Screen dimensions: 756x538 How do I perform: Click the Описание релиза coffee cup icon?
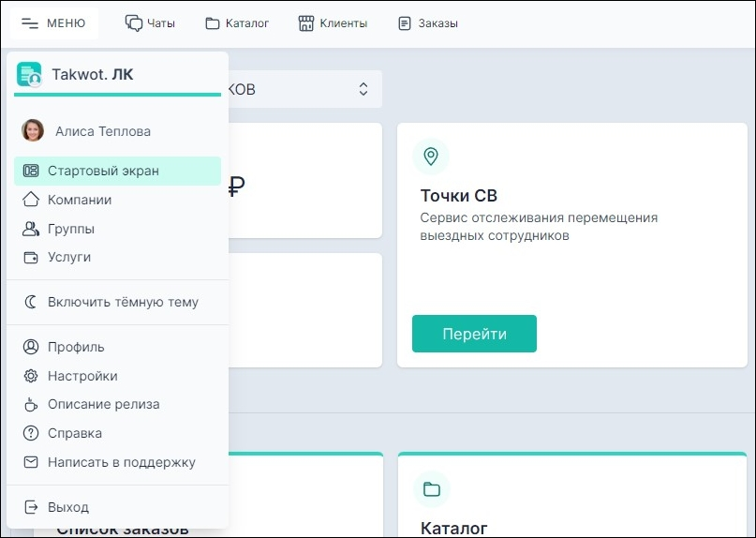[31, 405]
